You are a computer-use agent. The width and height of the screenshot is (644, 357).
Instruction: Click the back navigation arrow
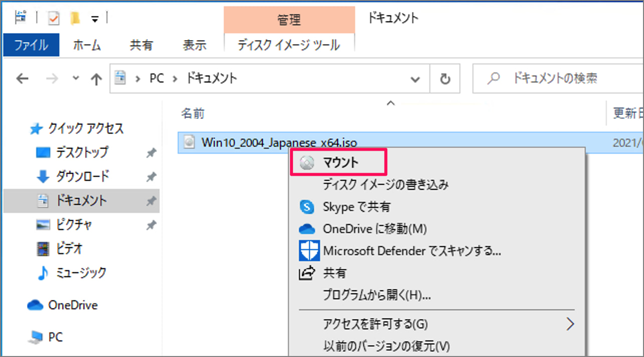point(22,78)
